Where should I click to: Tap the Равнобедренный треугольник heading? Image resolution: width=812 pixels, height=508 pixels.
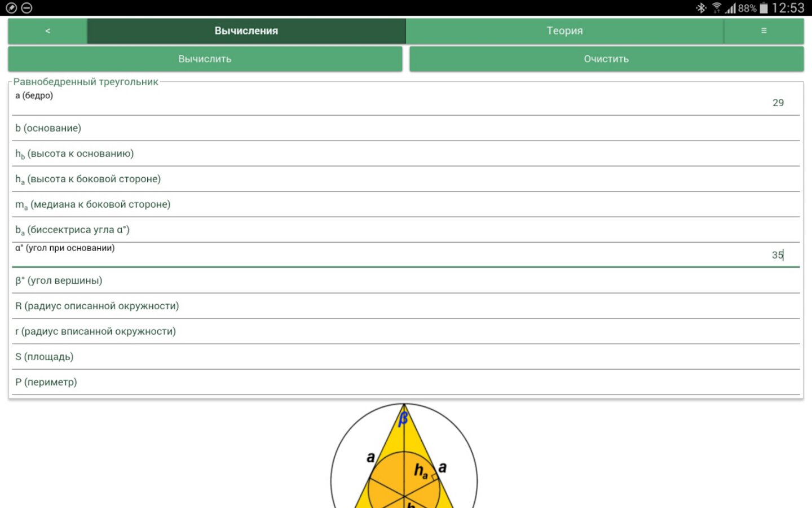pos(86,82)
